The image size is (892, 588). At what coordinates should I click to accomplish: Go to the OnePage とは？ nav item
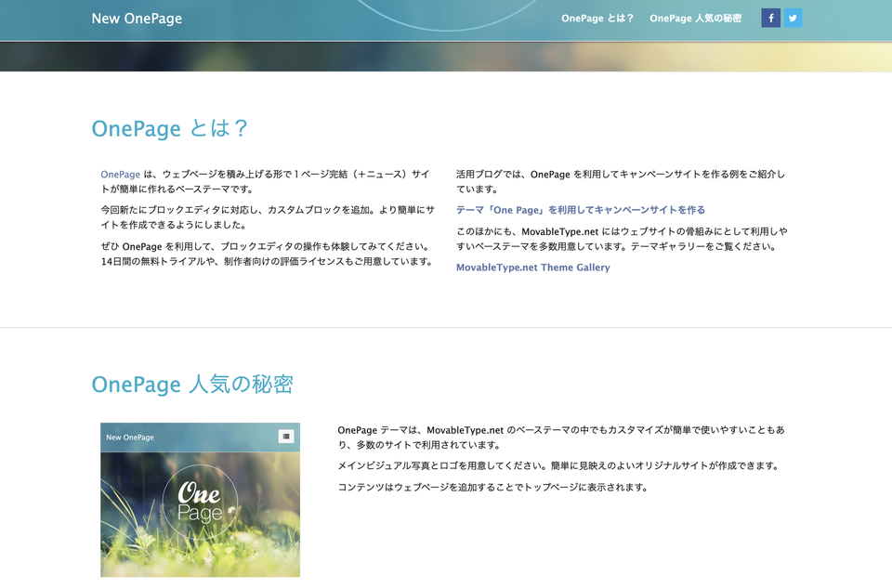point(597,19)
